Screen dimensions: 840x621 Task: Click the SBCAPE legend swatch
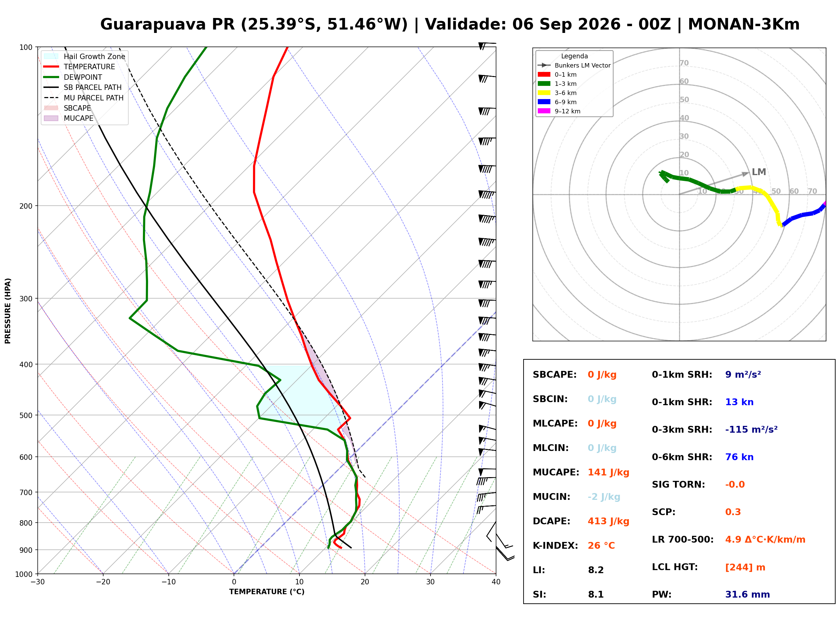coord(51,108)
